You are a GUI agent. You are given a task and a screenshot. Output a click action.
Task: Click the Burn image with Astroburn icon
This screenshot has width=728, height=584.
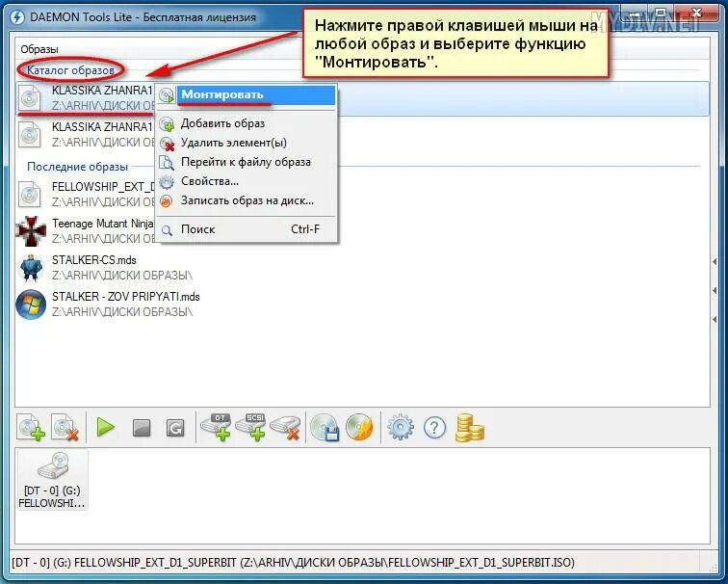click(x=360, y=427)
